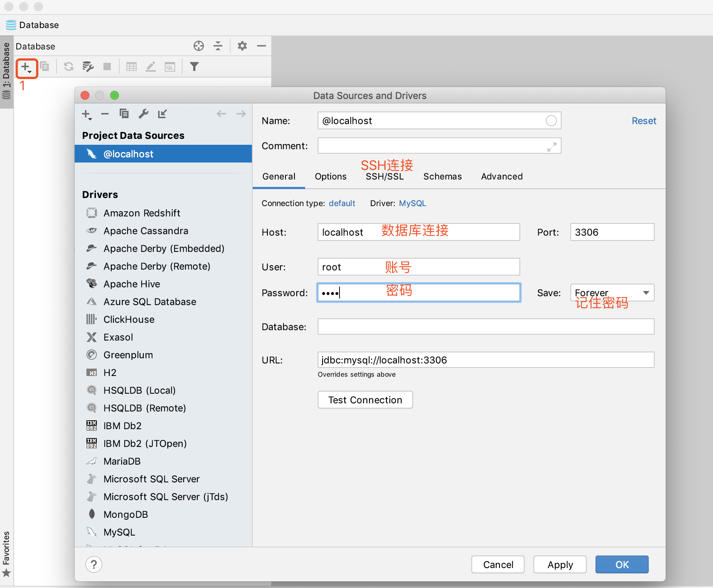This screenshot has width=713, height=588.
Task: Open a new query console with the QL icon
Action: 170,67
